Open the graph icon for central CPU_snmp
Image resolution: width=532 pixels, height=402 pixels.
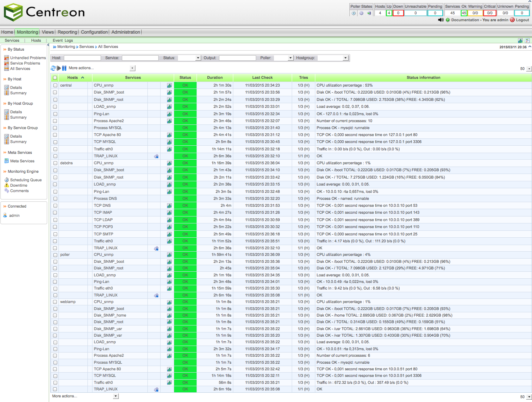(169, 85)
